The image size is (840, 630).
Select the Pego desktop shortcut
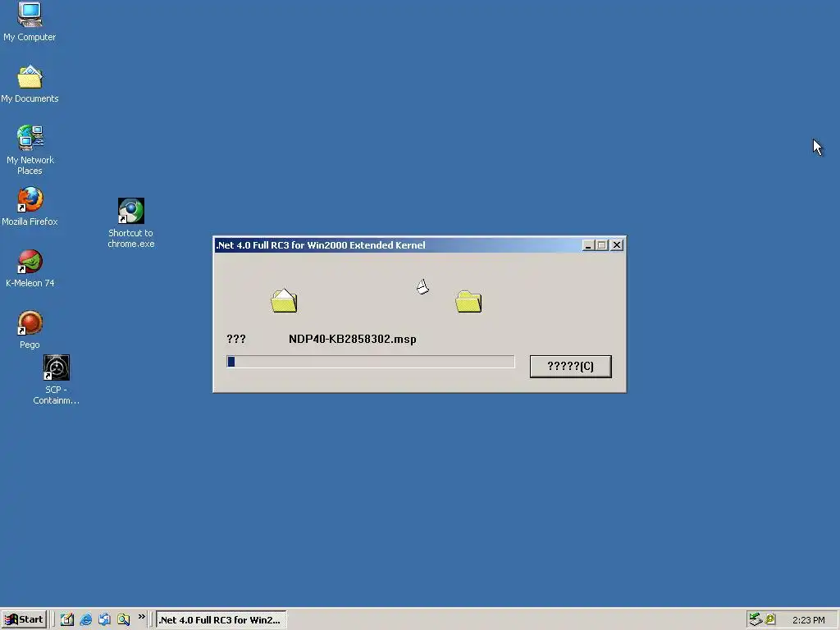[30, 330]
